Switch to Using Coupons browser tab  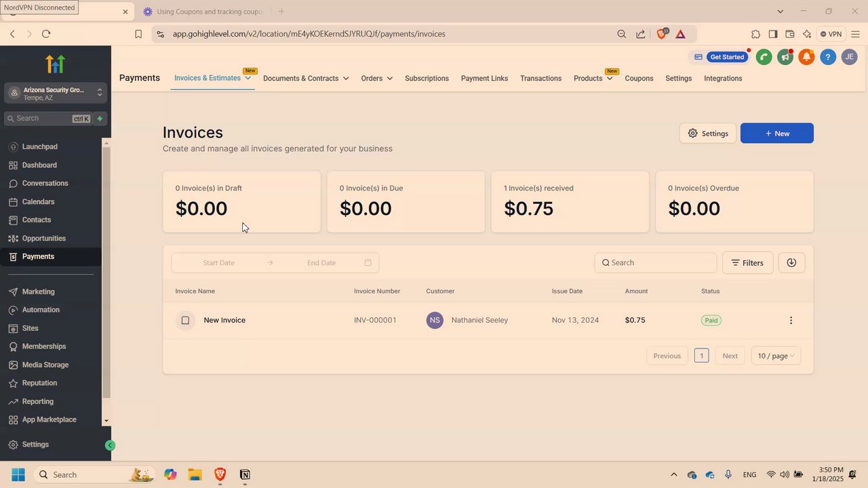point(202,12)
